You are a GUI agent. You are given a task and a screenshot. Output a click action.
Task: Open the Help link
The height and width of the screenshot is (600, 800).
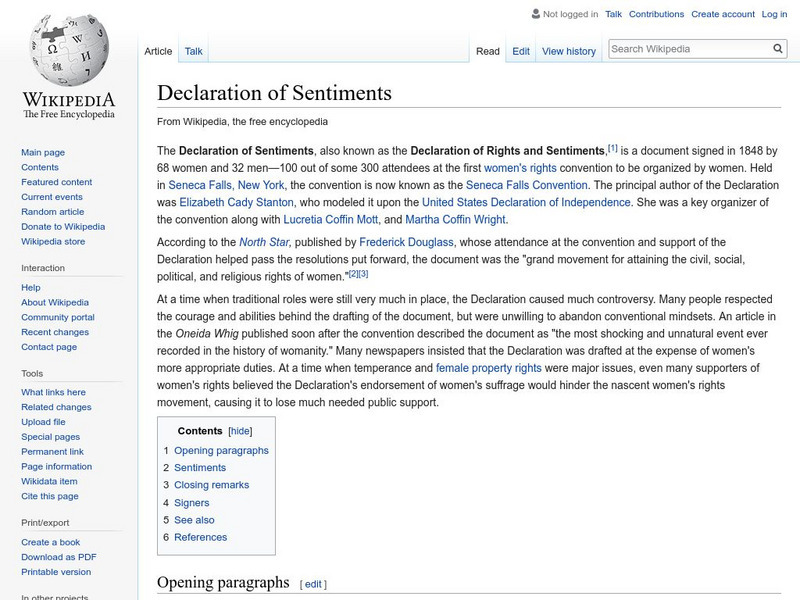(31, 288)
